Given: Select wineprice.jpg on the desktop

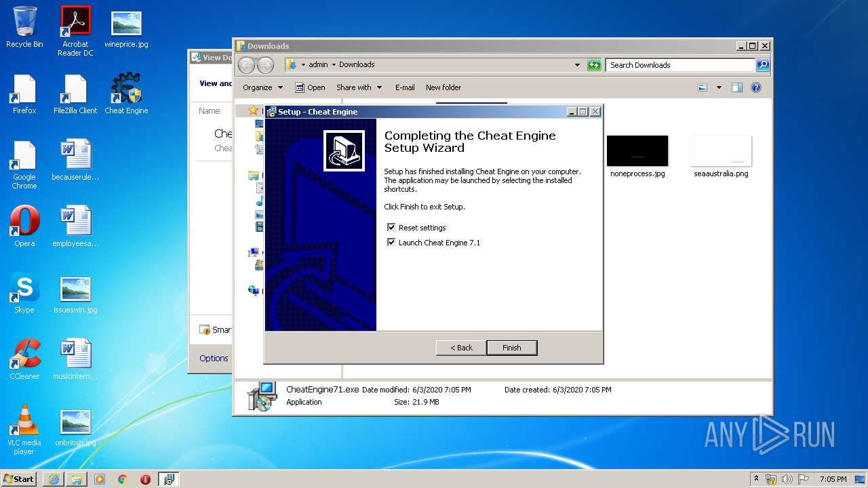Looking at the screenshot, I should pos(126,28).
